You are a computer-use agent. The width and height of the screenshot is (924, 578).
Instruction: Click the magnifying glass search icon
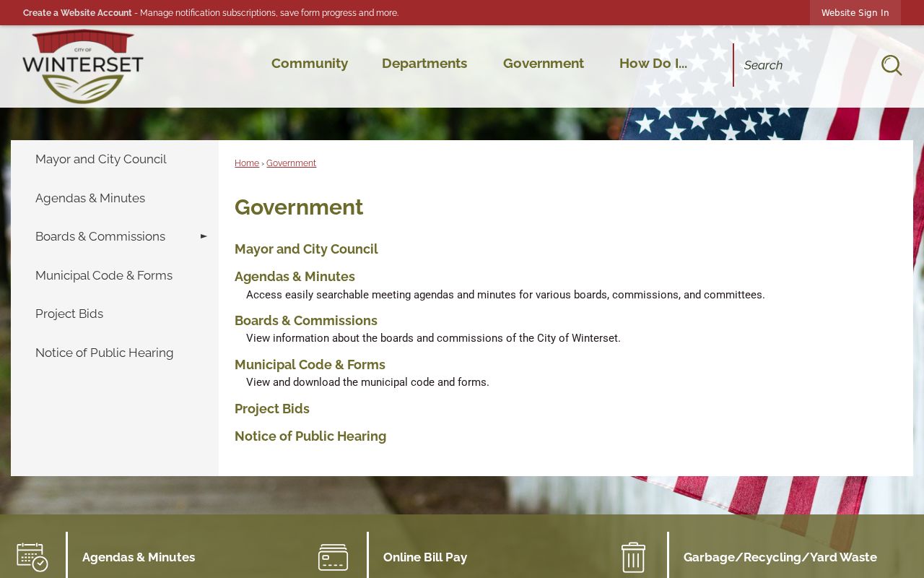coord(892,65)
